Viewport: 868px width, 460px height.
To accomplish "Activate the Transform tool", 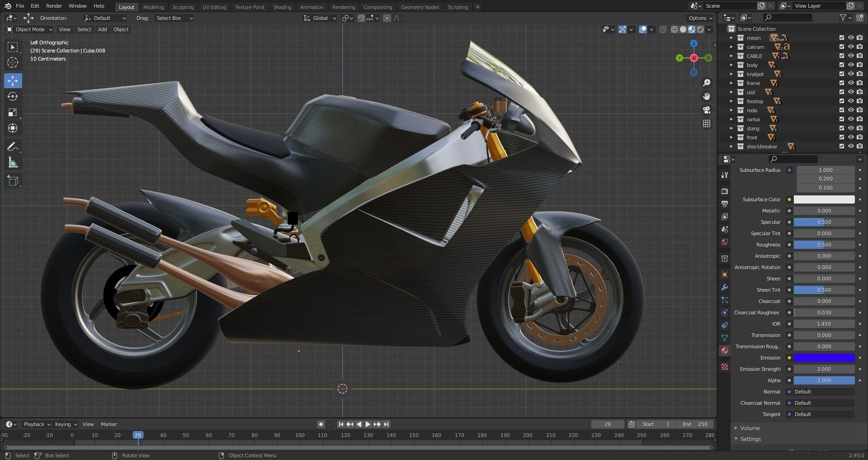I will (x=13, y=128).
